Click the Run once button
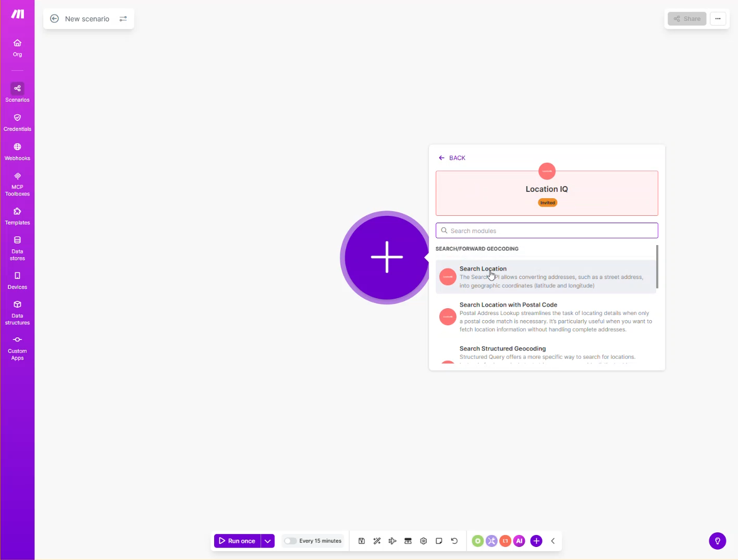Viewport: 738px width, 560px height. click(x=237, y=541)
